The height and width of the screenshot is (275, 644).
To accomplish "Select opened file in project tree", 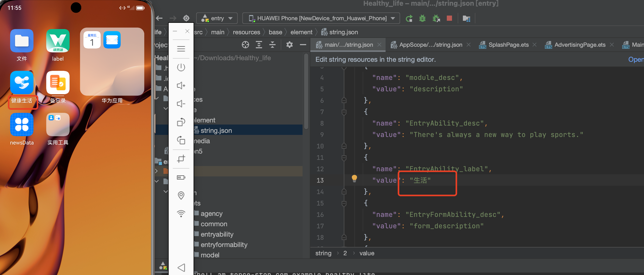I will click(245, 45).
